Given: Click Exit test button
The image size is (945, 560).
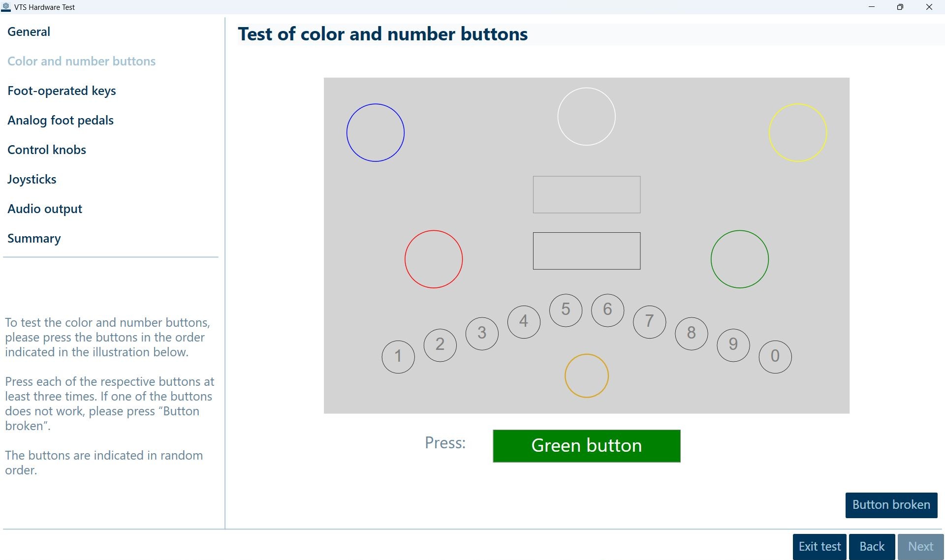Looking at the screenshot, I should 819,547.
